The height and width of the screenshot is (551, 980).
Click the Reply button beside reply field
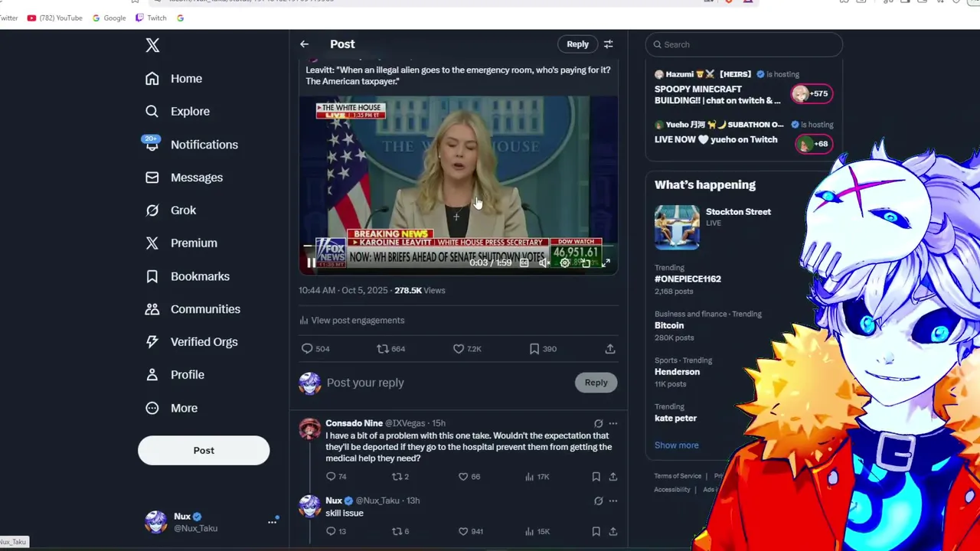(x=596, y=383)
